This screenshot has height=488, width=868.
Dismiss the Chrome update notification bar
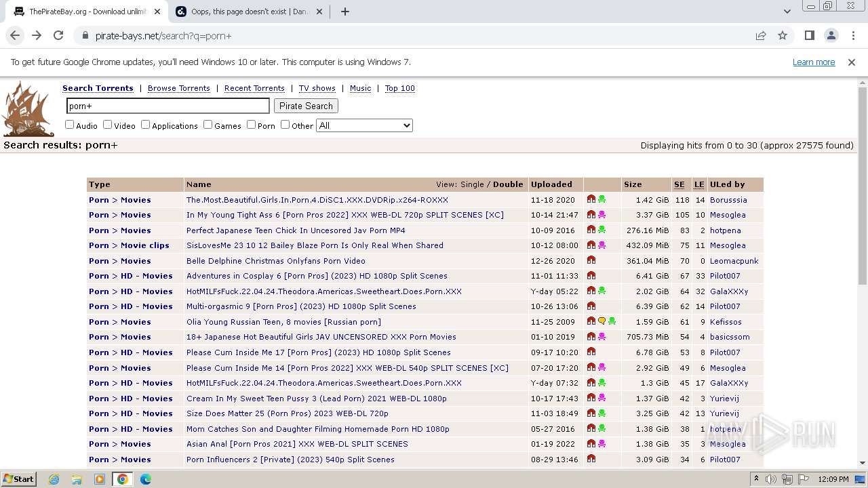pyautogui.click(x=852, y=62)
